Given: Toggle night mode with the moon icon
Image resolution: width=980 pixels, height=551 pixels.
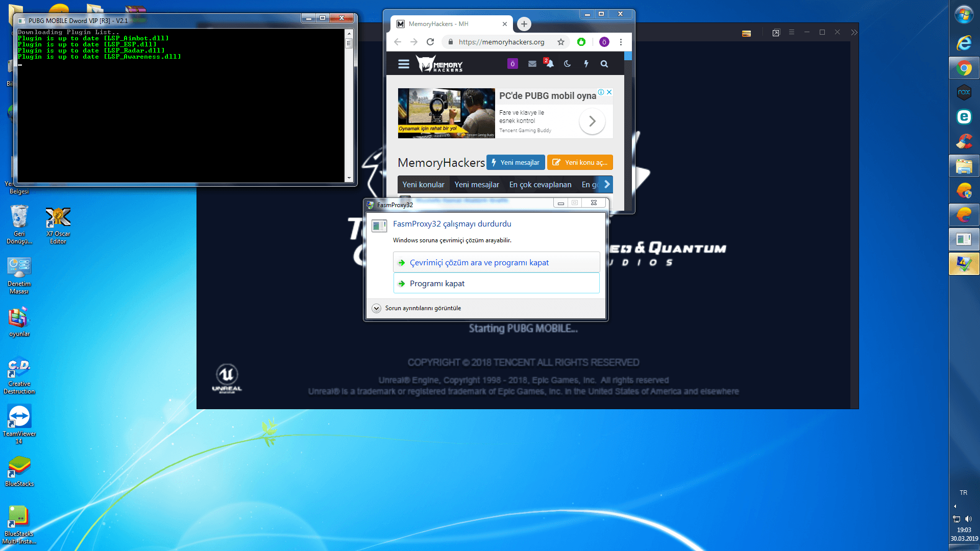Looking at the screenshot, I should 567,64.
